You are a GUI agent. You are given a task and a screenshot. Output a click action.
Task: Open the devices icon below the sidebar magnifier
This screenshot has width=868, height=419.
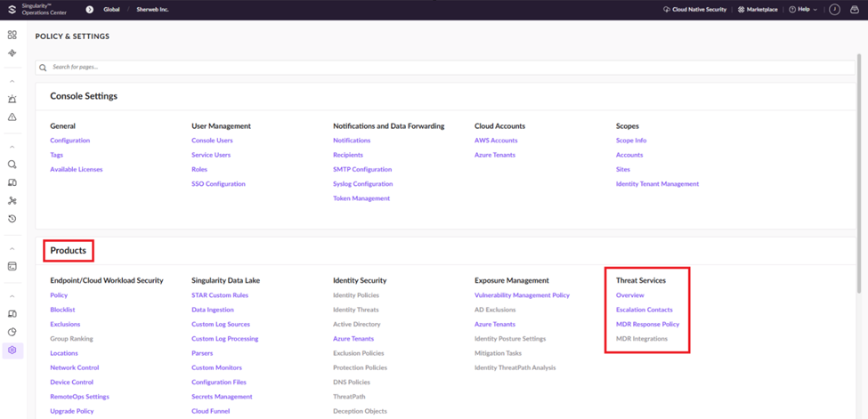coord(12,182)
